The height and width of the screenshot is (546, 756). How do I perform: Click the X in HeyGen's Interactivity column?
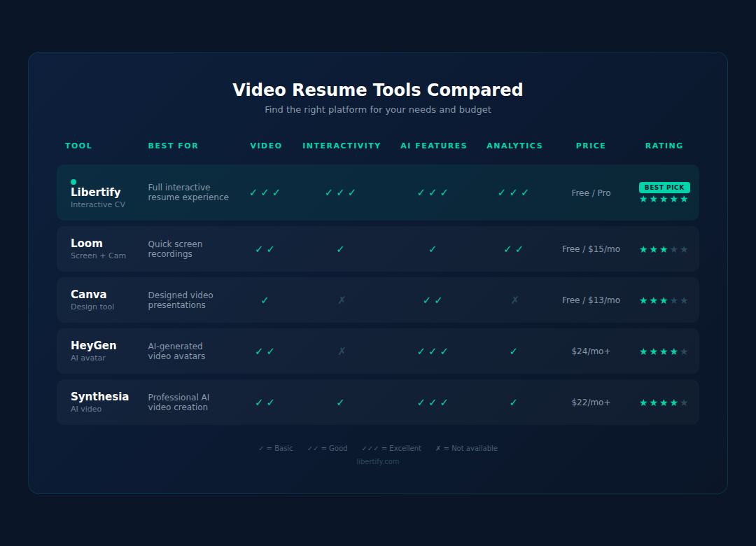[x=341, y=351]
